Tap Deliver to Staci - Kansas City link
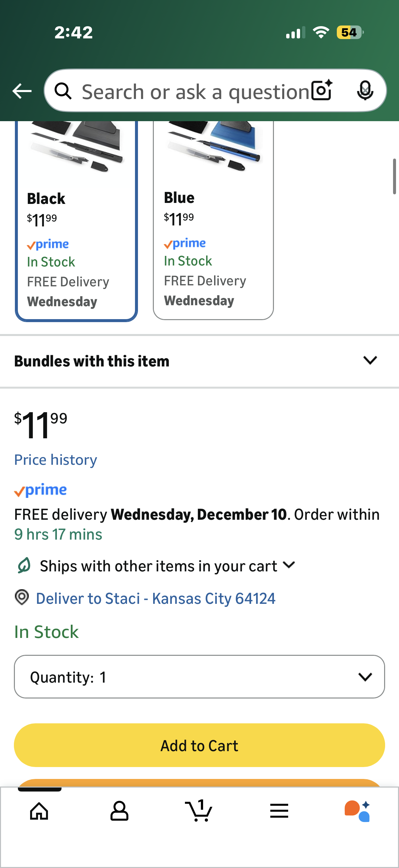 coord(155,599)
